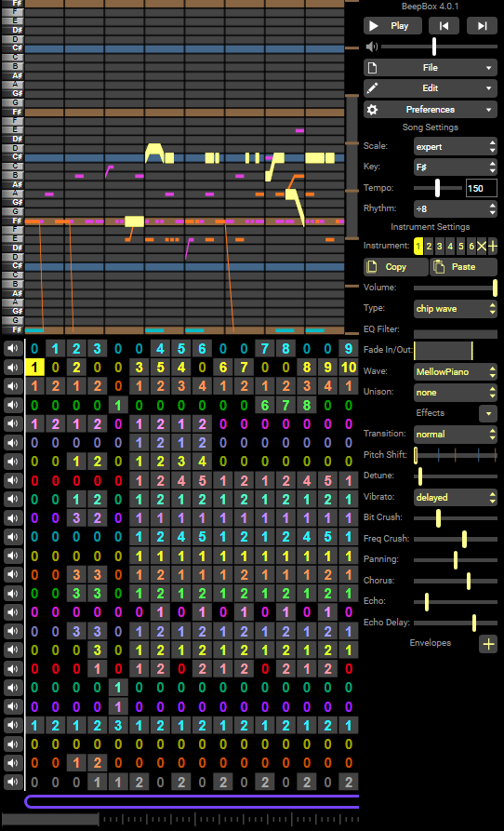Select pattern 9 in top cyan channel
The image size is (504, 831).
click(x=349, y=349)
